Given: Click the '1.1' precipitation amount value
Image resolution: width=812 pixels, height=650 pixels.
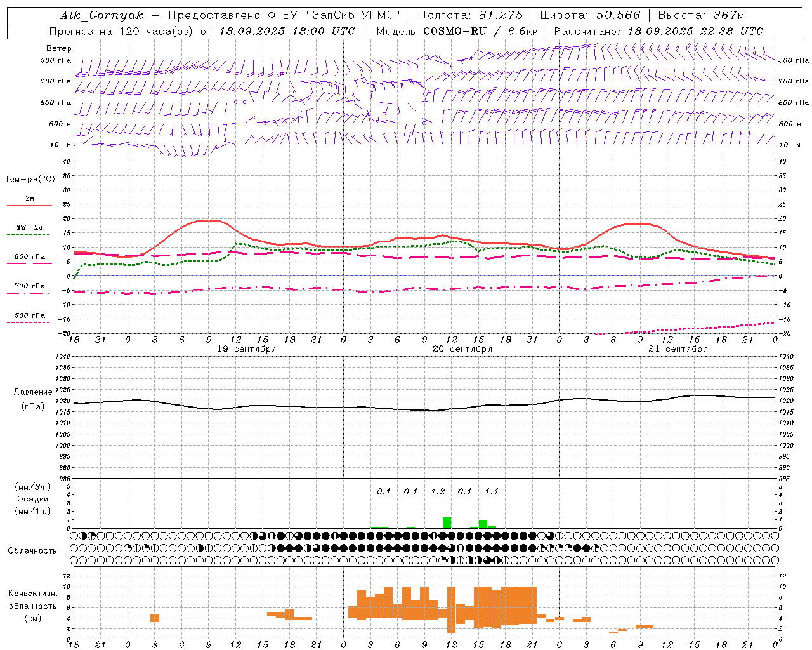Looking at the screenshot, I should coord(492,491).
